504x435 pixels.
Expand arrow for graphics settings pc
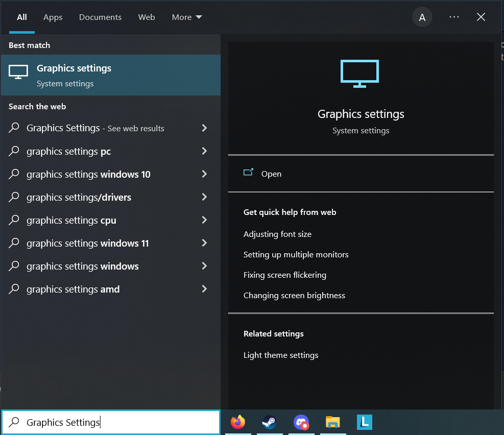pos(204,151)
